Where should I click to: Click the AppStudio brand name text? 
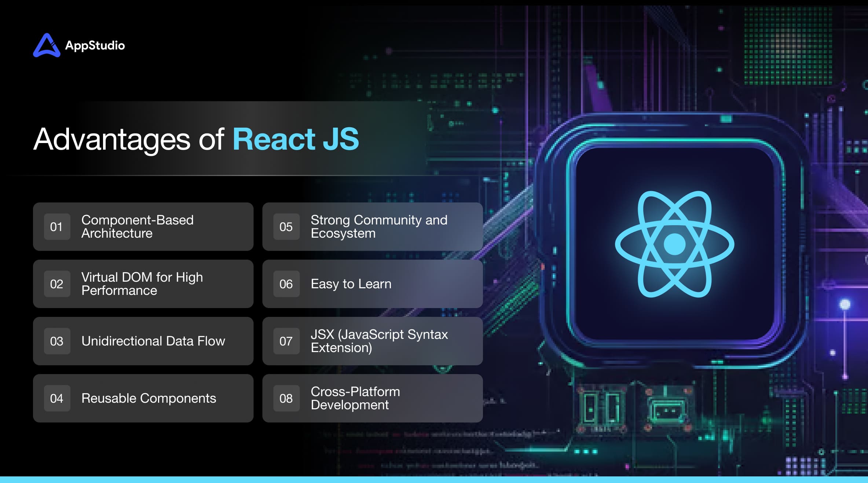click(x=95, y=45)
